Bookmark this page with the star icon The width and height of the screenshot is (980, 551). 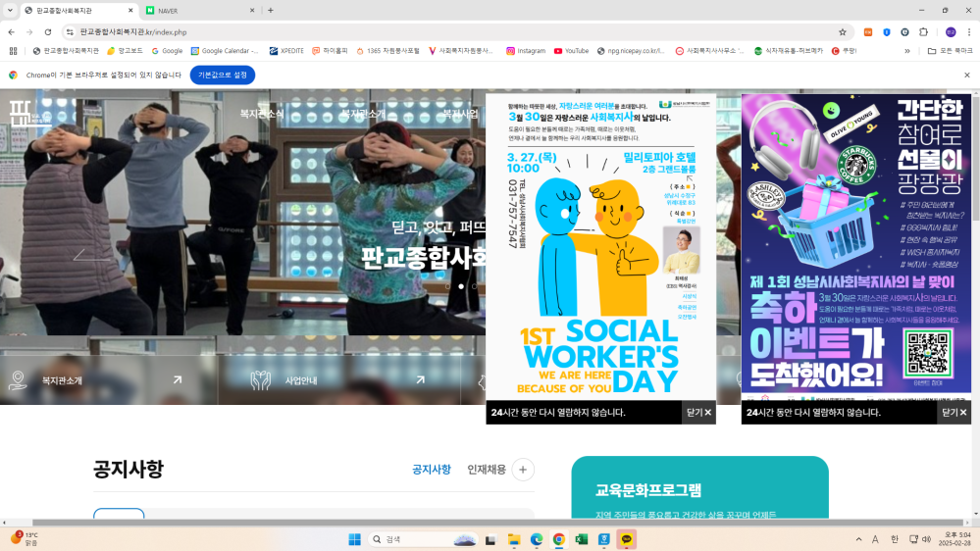click(843, 31)
